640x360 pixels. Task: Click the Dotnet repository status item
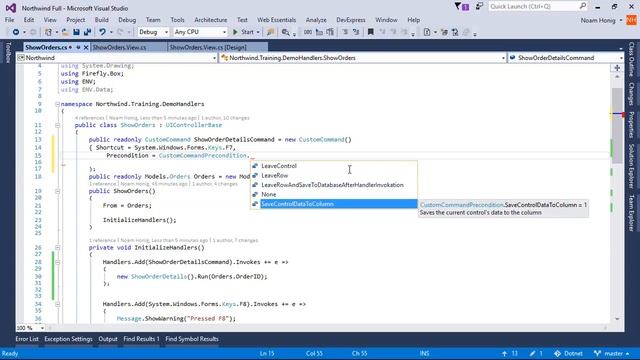pyautogui.click(x=569, y=353)
